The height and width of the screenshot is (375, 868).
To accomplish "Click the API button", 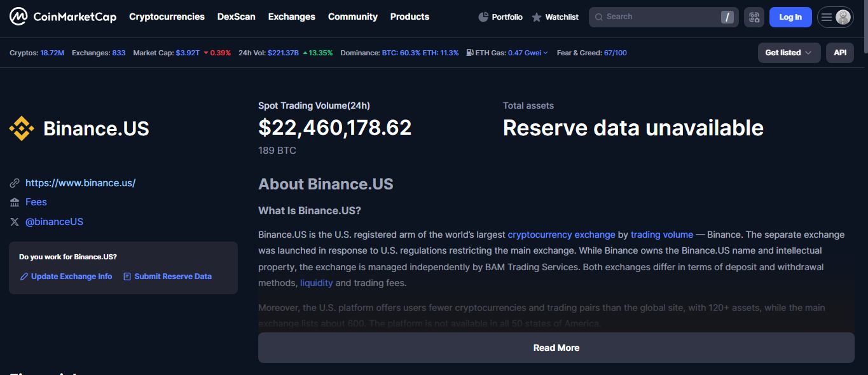I will 840,53.
